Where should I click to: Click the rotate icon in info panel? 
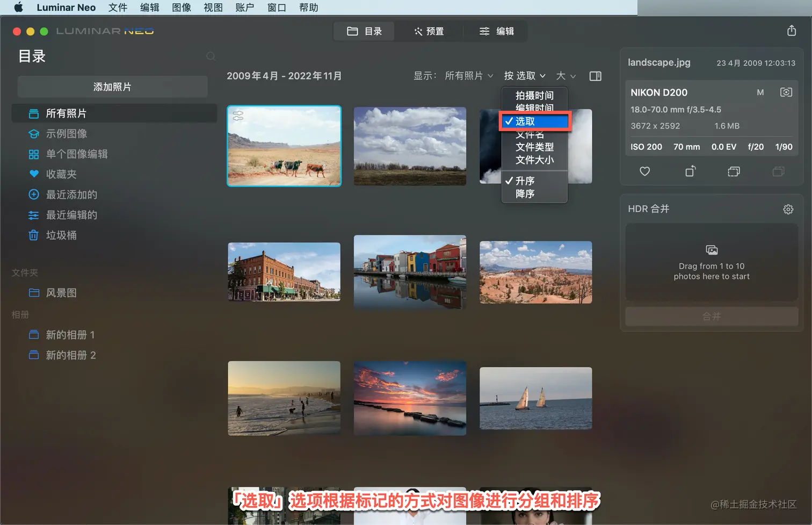click(690, 171)
